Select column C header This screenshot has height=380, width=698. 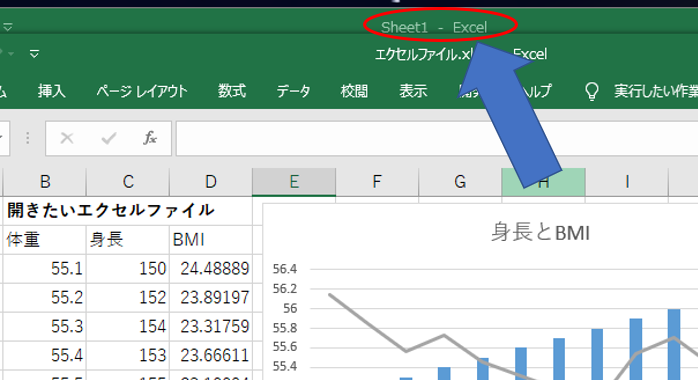128,182
